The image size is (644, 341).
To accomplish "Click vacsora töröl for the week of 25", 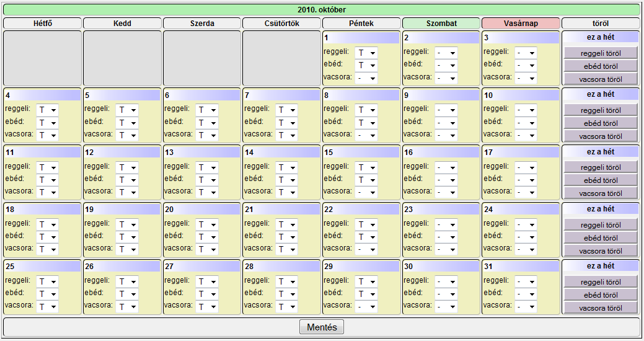I will 601,308.
